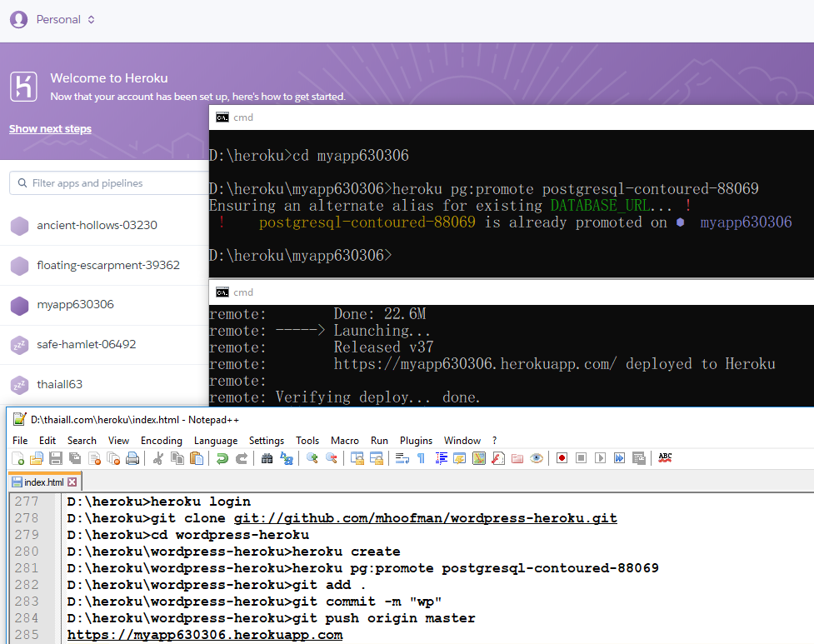Open the myapp630306 app from list
Viewport: 814px width, 644px height.
point(75,305)
